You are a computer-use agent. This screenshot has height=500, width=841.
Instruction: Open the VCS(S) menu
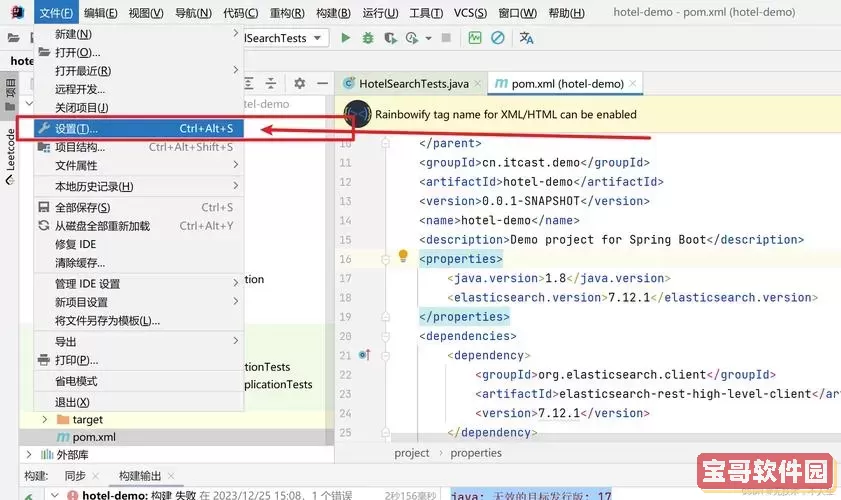coord(470,12)
